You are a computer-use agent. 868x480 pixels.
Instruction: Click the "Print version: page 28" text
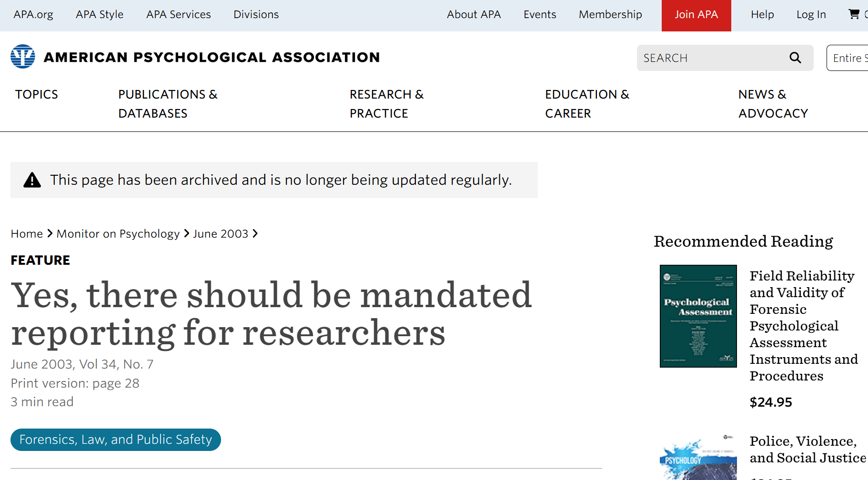click(75, 383)
